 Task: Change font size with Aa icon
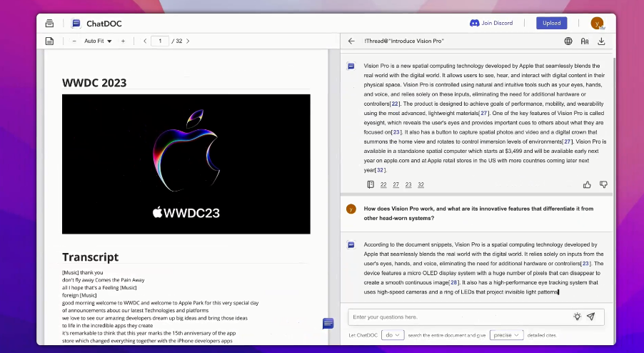coord(585,41)
